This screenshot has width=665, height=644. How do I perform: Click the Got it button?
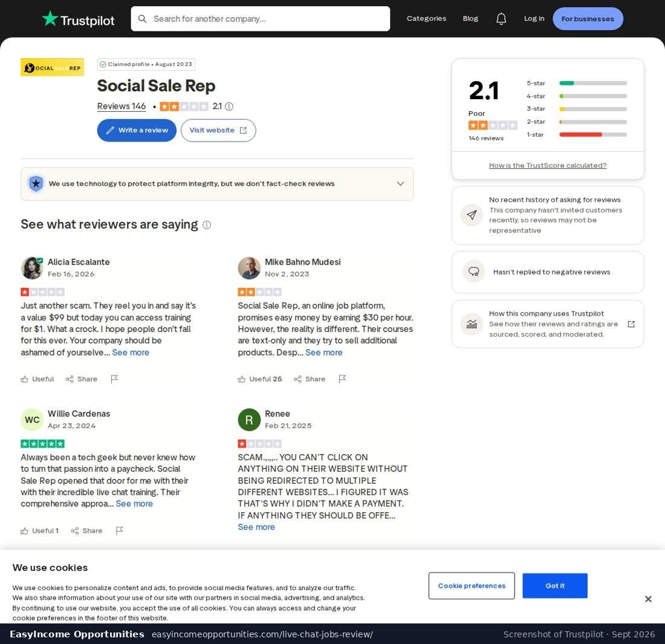pos(555,586)
